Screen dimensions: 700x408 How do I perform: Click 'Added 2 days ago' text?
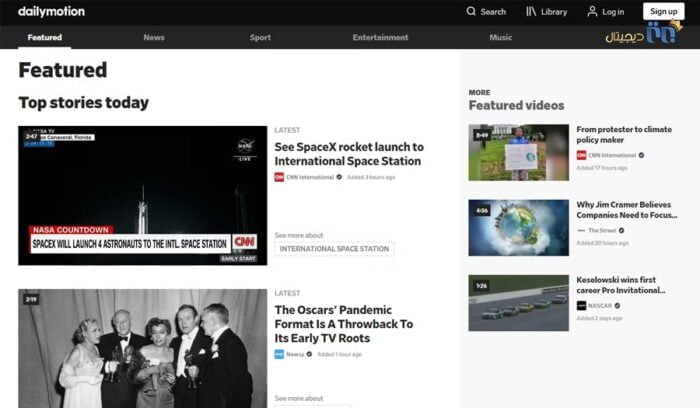599,318
